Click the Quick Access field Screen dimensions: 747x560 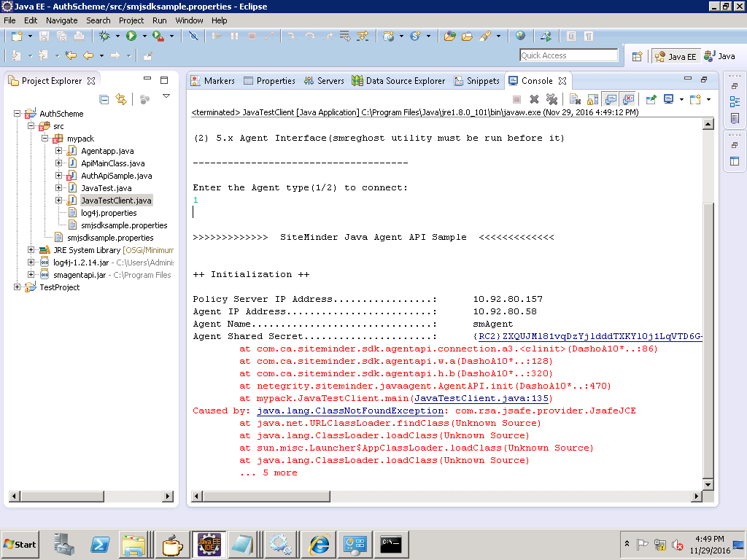pyautogui.click(x=568, y=55)
